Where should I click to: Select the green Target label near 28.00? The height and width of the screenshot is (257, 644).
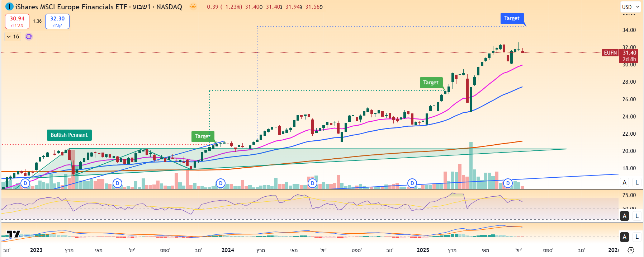[431, 83]
